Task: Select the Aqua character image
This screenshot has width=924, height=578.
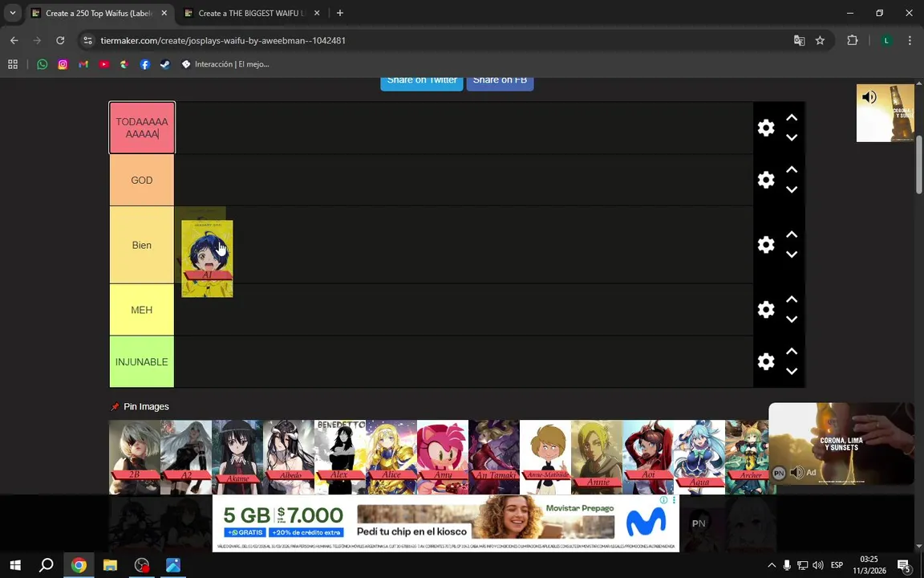Action: point(699,457)
